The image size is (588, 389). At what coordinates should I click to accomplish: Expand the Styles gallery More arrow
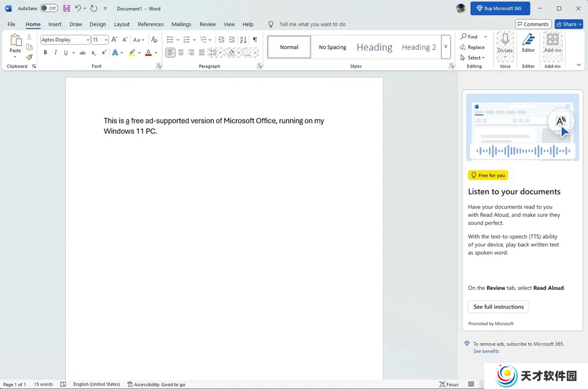[x=446, y=47]
